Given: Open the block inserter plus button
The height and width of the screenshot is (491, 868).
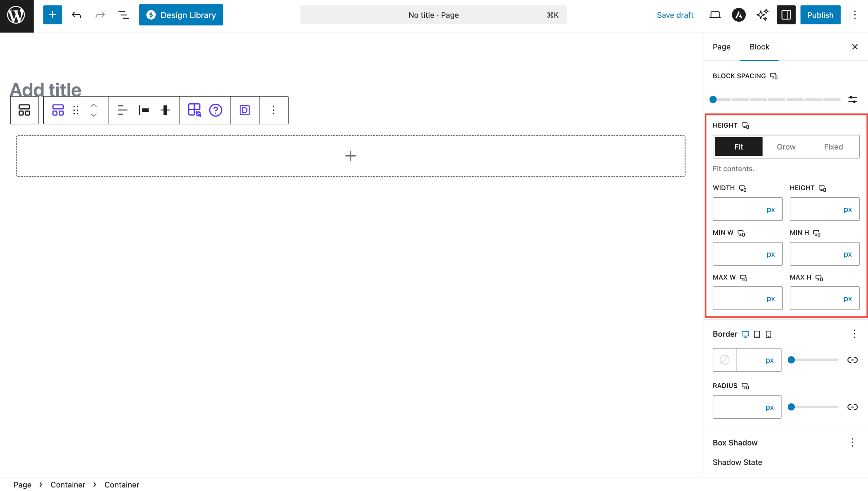Looking at the screenshot, I should click(x=53, y=15).
